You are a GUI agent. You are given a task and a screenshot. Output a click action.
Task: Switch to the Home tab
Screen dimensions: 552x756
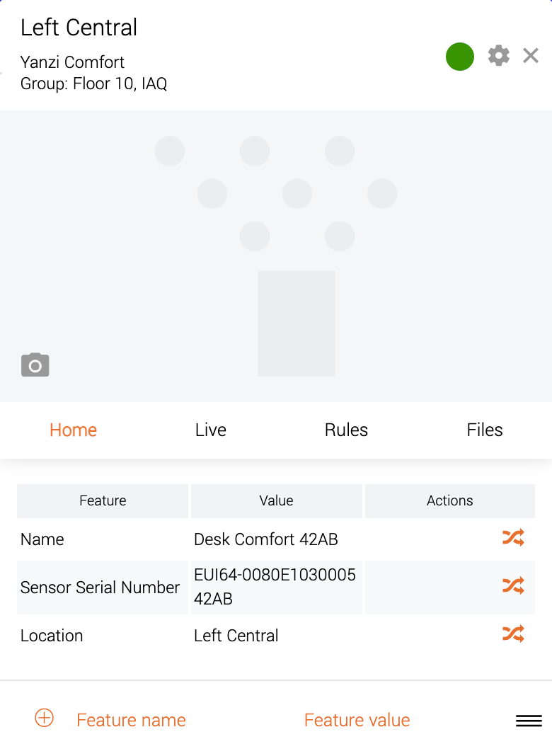[x=74, y=430]
